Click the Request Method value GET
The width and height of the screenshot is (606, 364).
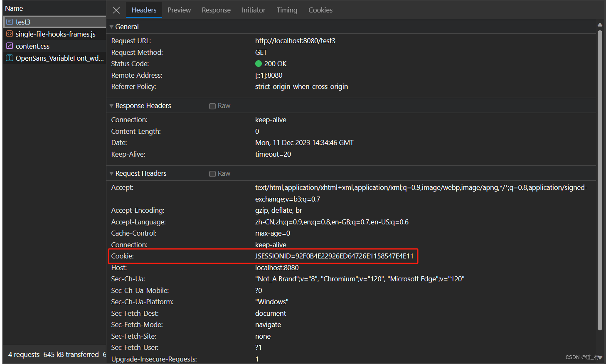pos(261,52)
